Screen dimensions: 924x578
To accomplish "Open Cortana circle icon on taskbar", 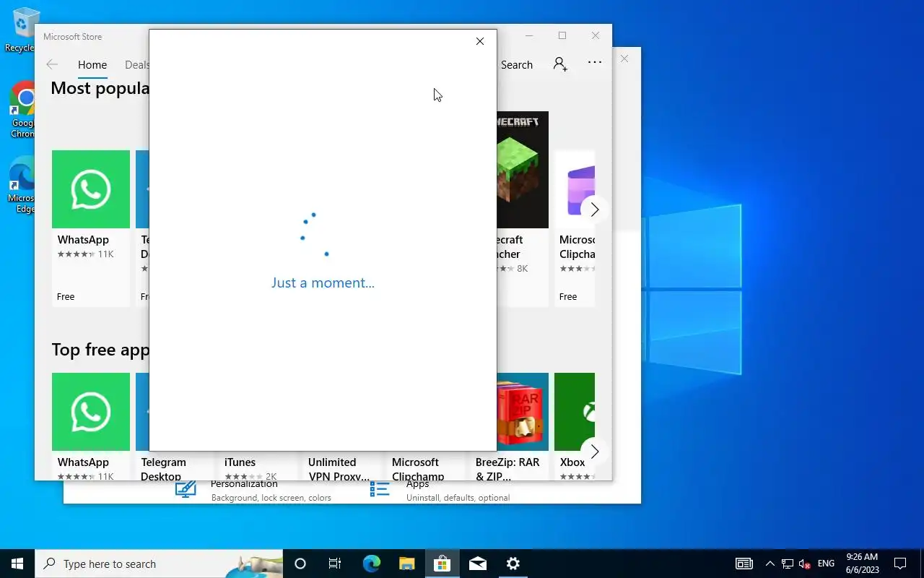I will pyautogui.click(x=300, y=564).
